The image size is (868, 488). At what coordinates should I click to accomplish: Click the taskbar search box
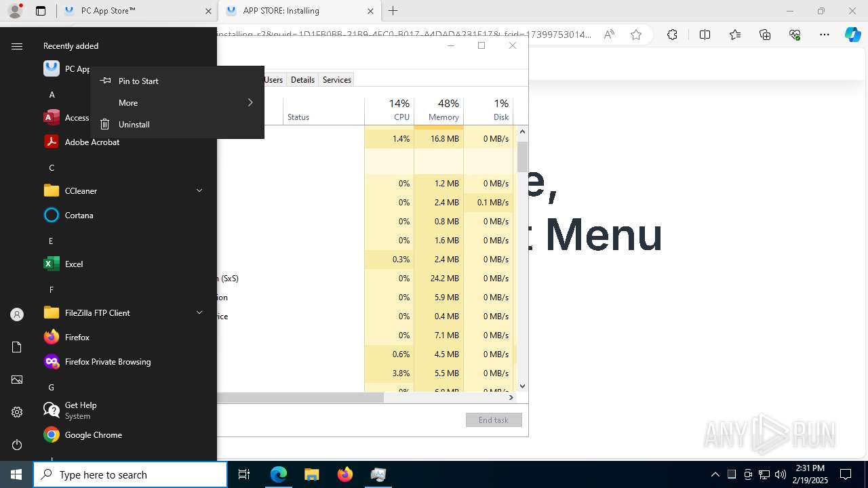[x=130, y=474]
